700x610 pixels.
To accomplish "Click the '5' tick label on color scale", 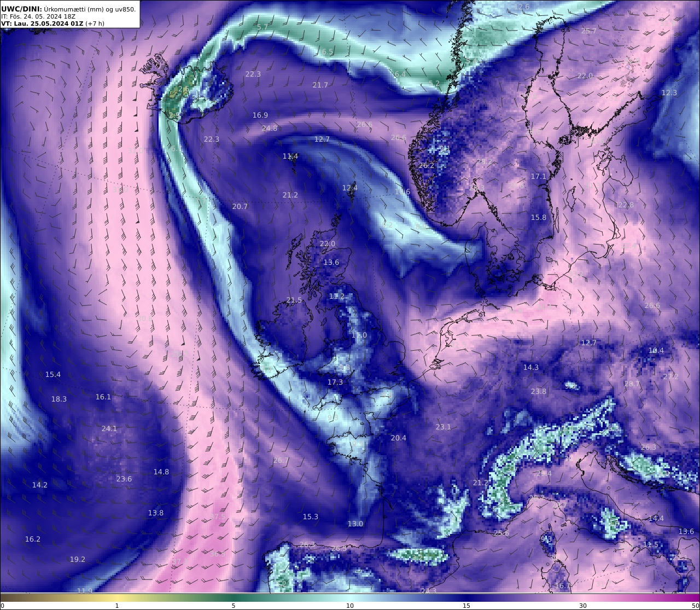I will pyautogui.click(x=234, y=606).
